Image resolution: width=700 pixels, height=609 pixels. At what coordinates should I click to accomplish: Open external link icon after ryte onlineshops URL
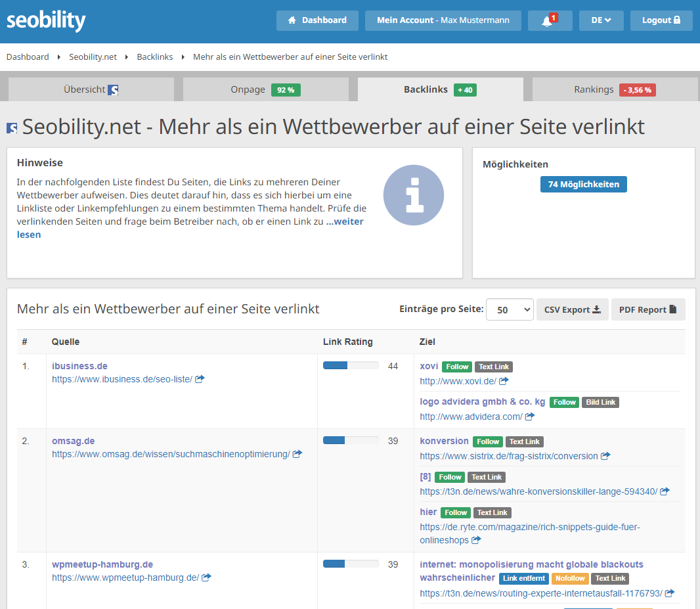pos(476,540)
